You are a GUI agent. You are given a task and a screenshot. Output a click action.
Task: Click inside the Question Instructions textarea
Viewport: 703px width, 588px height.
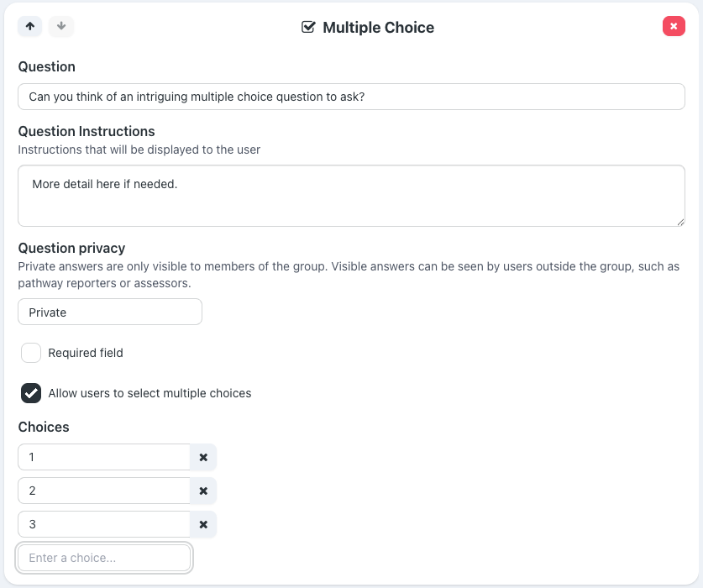[351, 196]
